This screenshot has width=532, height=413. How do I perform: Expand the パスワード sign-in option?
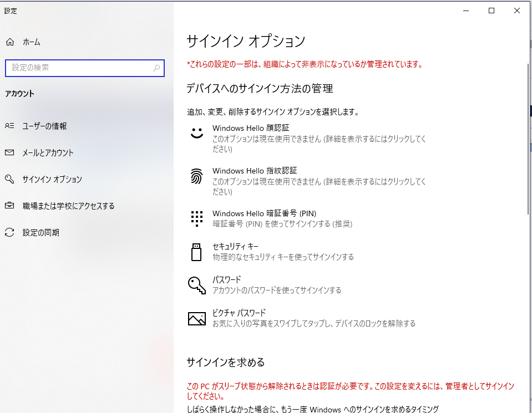click(x=307, y=285)
